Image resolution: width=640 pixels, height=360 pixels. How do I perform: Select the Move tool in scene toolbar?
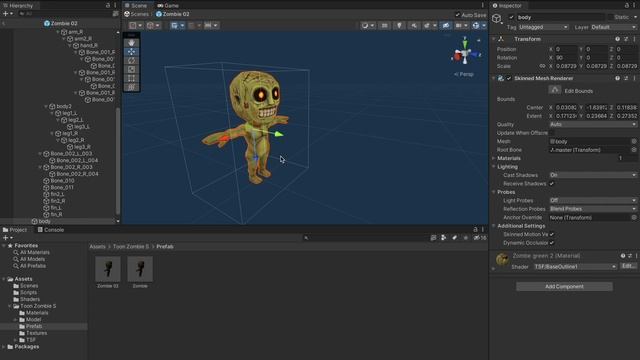click(x=131, y=52)
